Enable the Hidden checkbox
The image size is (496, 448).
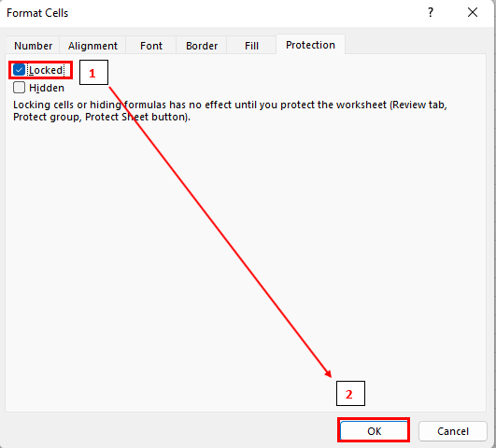click(19, 88)
